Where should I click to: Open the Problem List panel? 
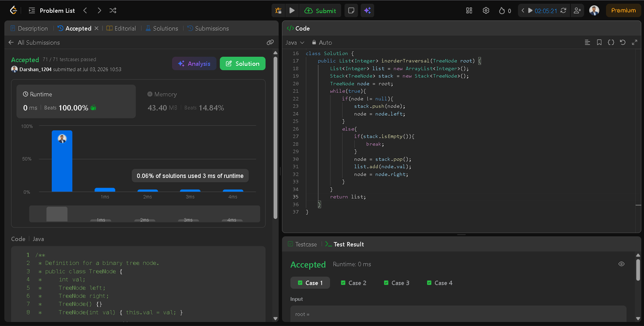coord(52,10)
